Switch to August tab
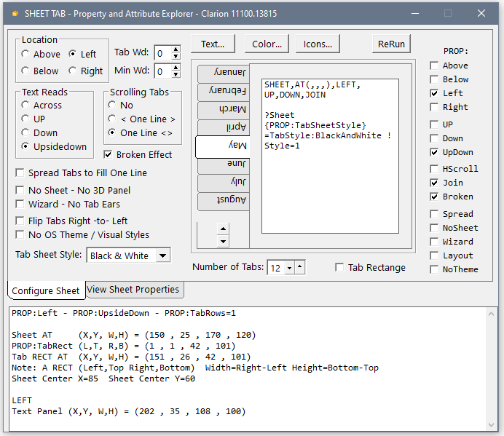Viewport: 504px width, 436px height. pos(224,201)
